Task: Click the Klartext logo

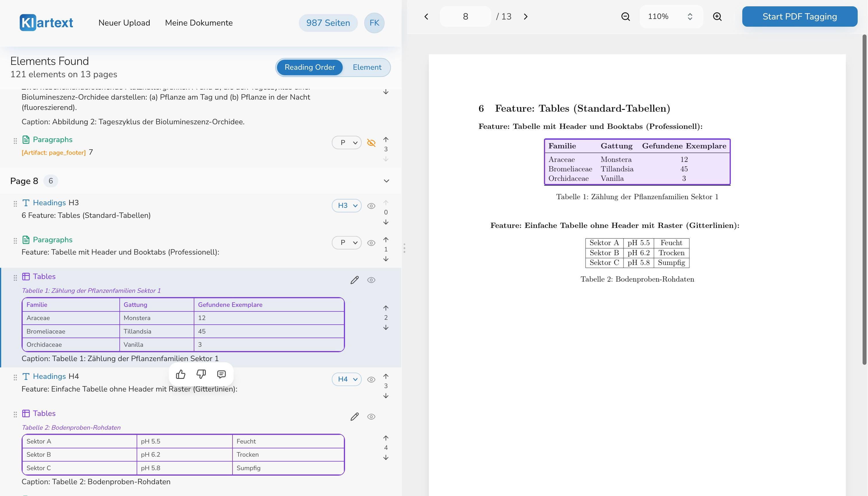Action: tap(46, 22)
